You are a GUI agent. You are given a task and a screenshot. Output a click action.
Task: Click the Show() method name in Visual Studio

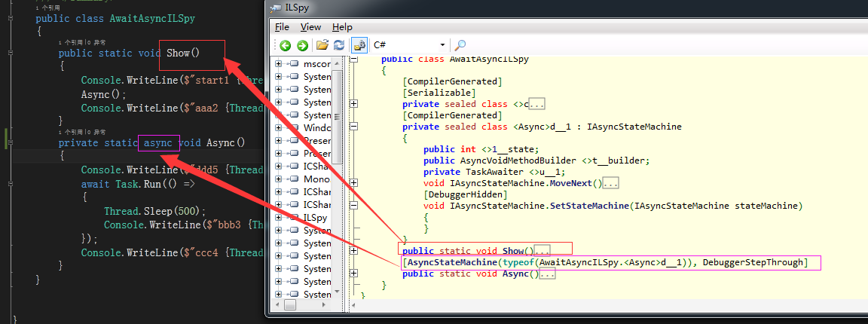click(x=182, y=53)
